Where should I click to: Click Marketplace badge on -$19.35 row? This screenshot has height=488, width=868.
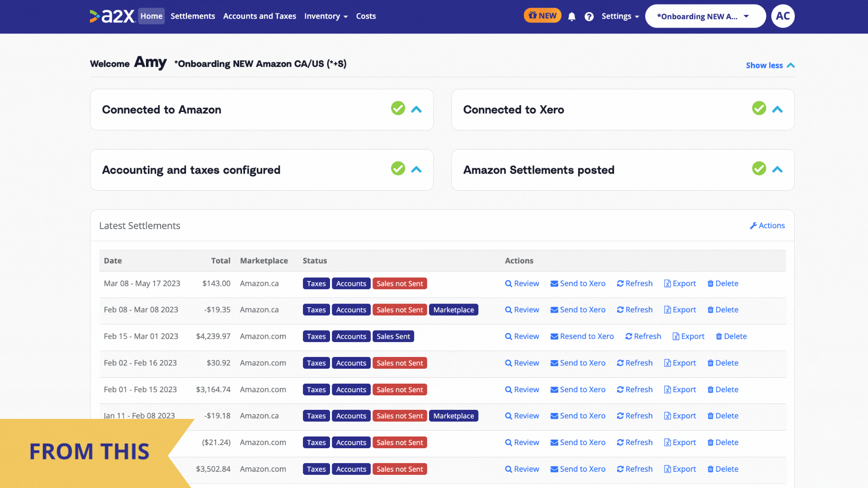click(453, 310)
